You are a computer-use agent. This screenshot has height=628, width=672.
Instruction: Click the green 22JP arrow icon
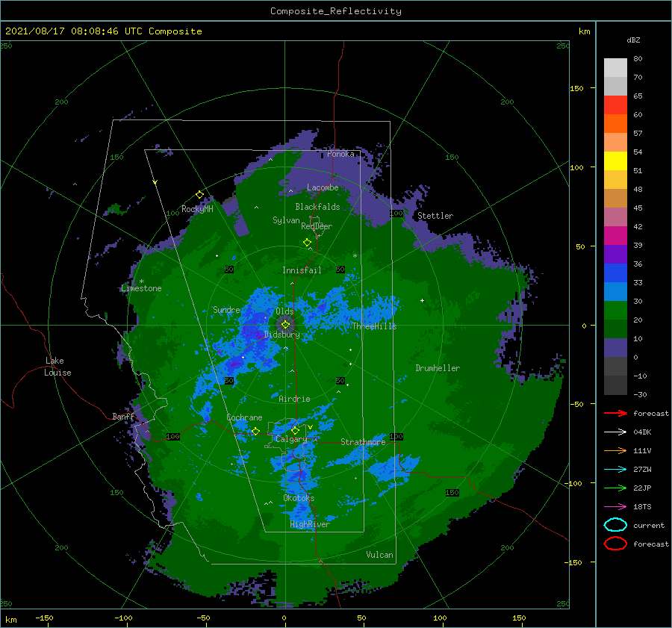click(615, 488)
